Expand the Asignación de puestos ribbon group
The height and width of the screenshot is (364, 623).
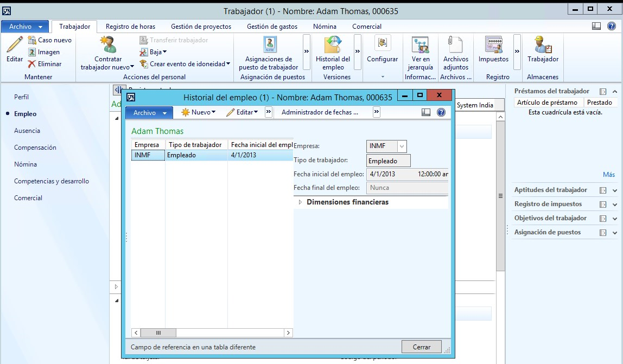click(x=306, y=52)
